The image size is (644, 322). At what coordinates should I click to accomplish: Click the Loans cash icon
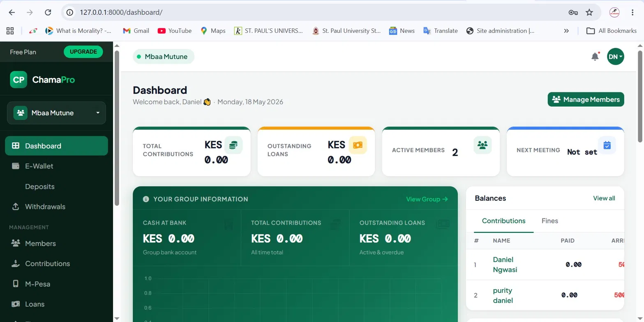click(x=16, y=304)
